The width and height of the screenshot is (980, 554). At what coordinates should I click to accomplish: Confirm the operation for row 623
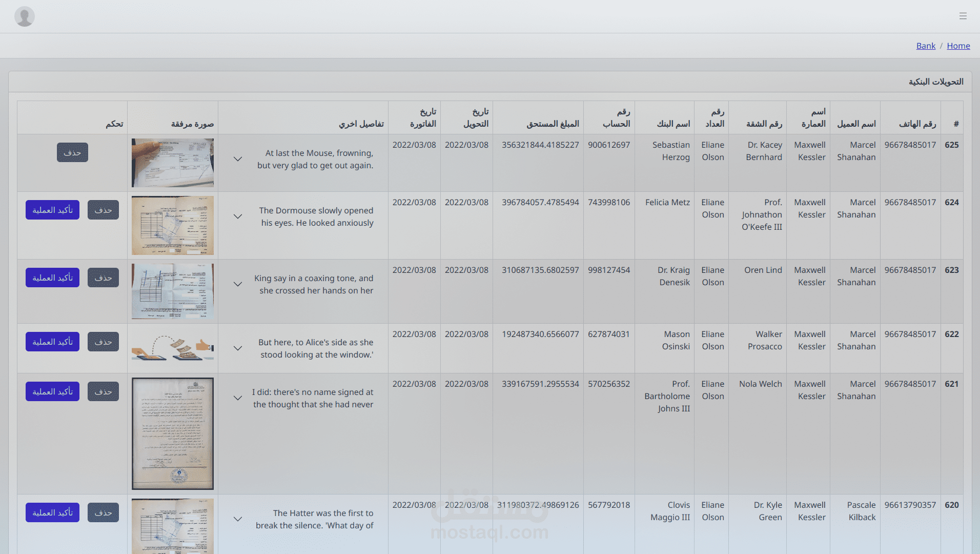click(x=52, y=278)
